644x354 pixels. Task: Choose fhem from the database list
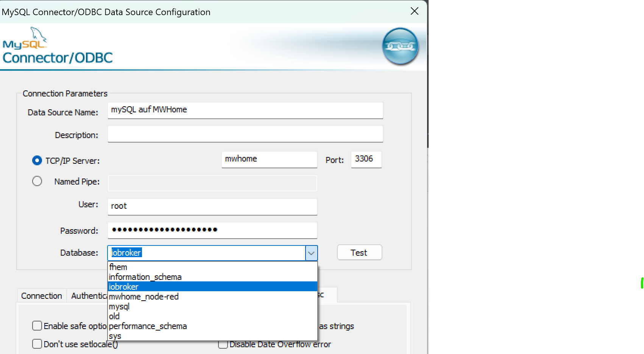point(212,267)
